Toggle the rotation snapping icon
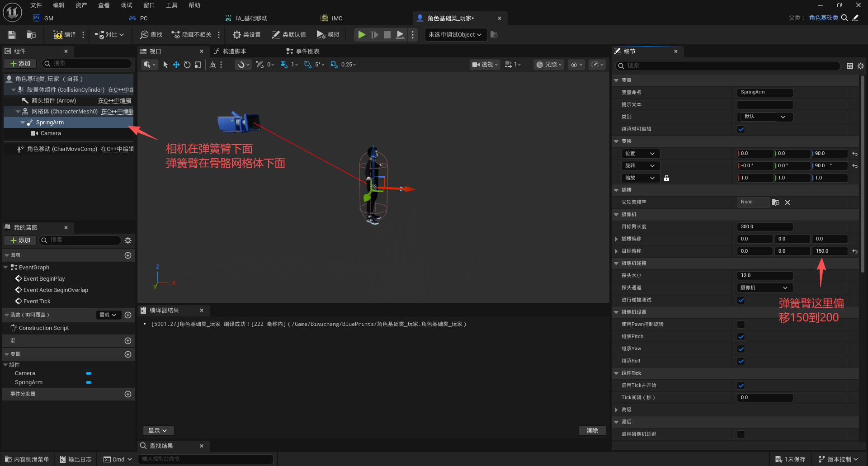This screenshot has height=466, width=868. click(308, 65)
